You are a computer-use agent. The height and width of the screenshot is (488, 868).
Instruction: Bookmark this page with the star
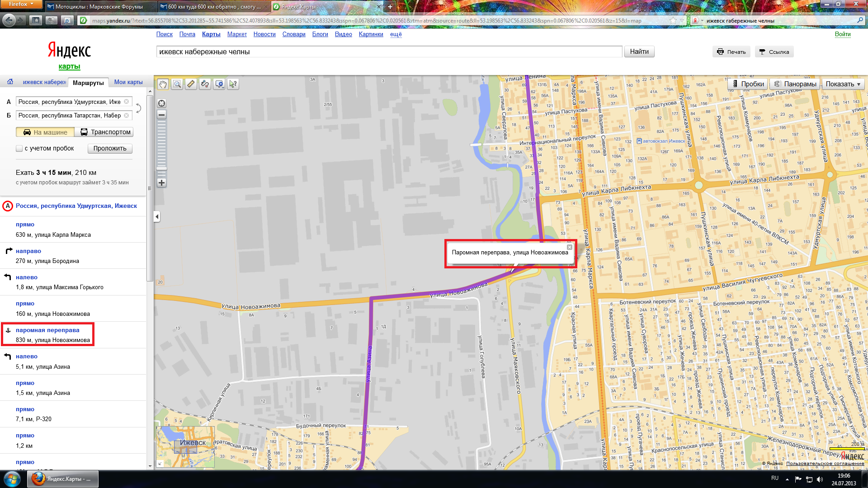pos(673,20)
